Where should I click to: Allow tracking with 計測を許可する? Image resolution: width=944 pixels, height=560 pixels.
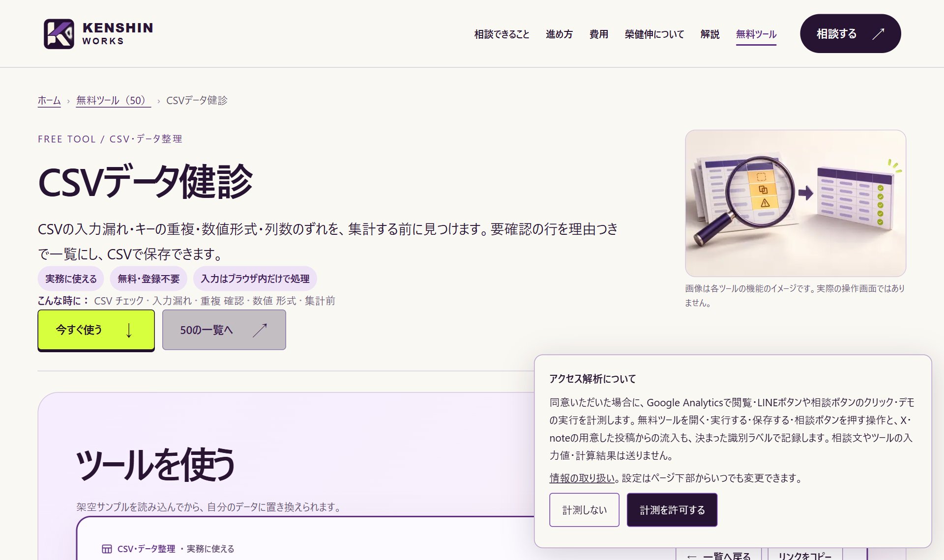(x=672, y=510)
